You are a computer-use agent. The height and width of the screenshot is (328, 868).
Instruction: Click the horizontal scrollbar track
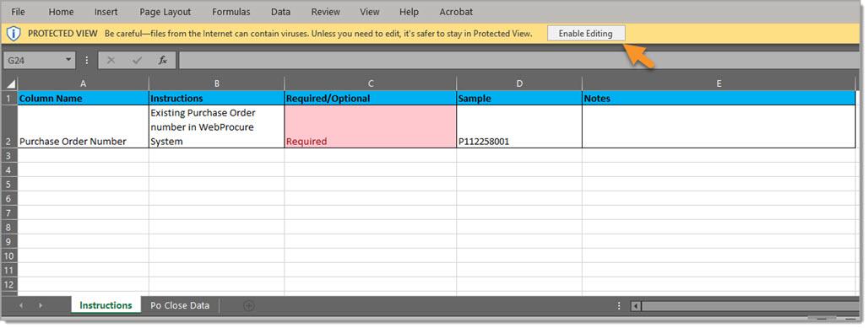pyautogui.click(x=750, y=306)
